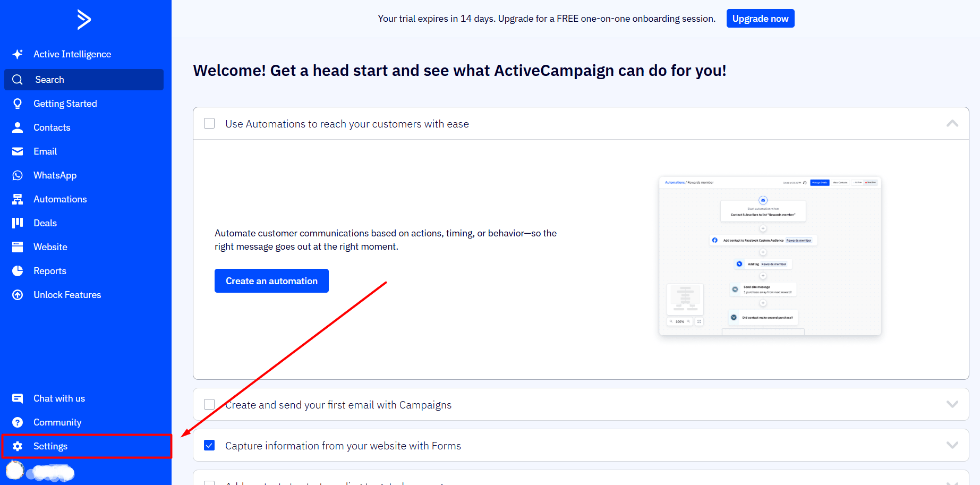Click the Active Intelligence sparkle icon

click(18, 54)
